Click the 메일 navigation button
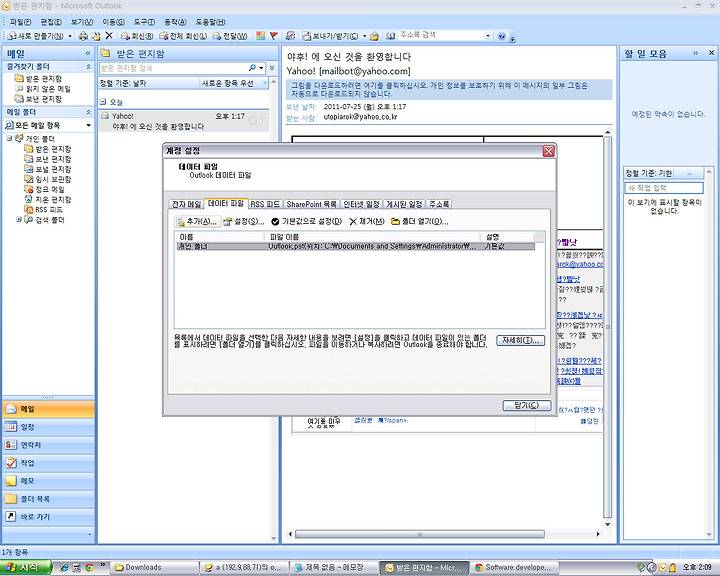720x576 pixels. click(48, 409)
